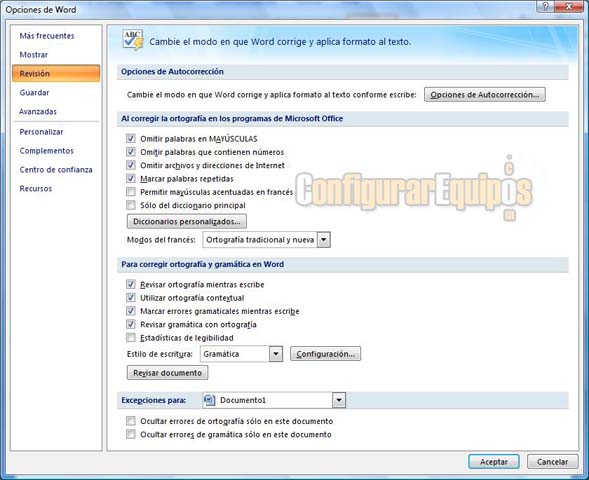Open Diccionarios personalizados
The image size is (589, 480).
click(x=187, y=221)
